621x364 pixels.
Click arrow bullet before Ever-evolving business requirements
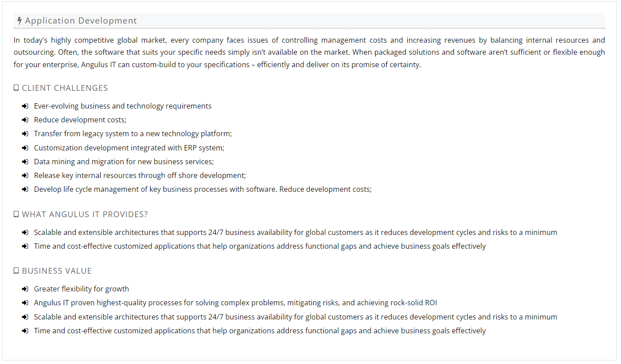[x=25, y=106]
